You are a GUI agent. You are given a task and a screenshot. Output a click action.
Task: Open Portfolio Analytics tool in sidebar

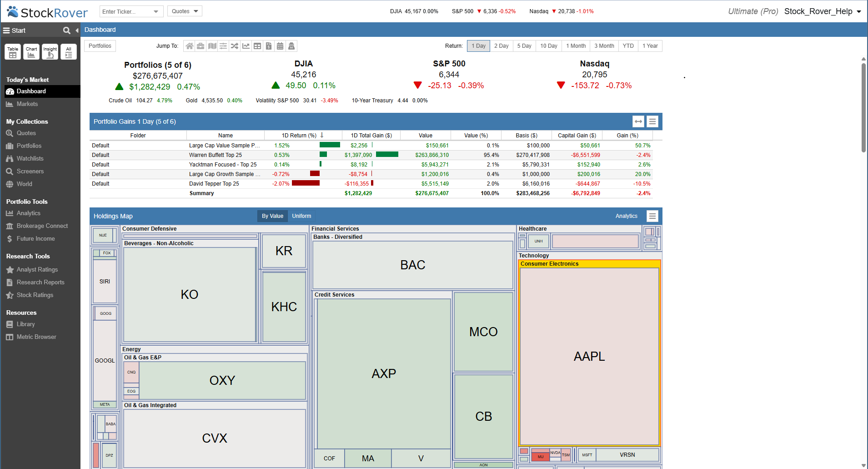(28, 213)
